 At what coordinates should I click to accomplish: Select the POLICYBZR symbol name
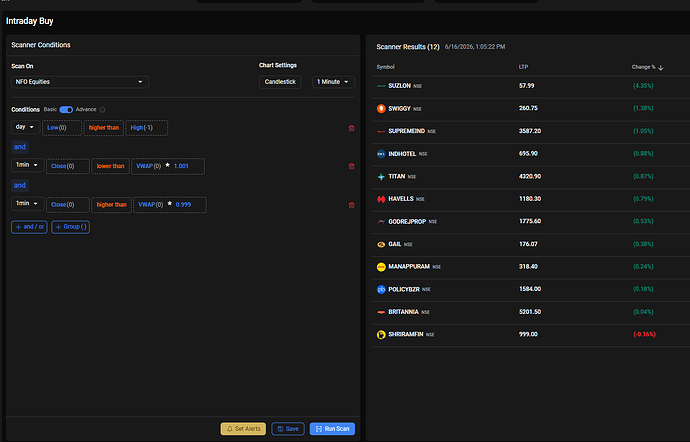(x=404, y=289)
